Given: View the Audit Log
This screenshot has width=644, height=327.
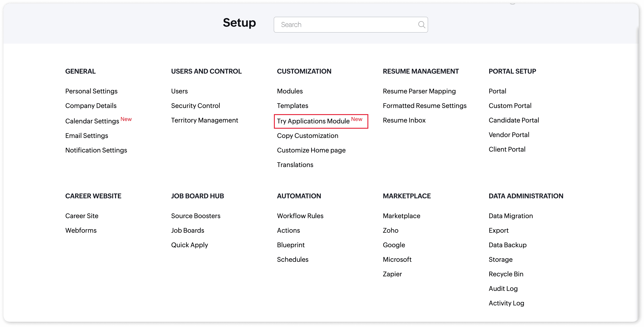Looking at the screenshot, I should [503, 288].
